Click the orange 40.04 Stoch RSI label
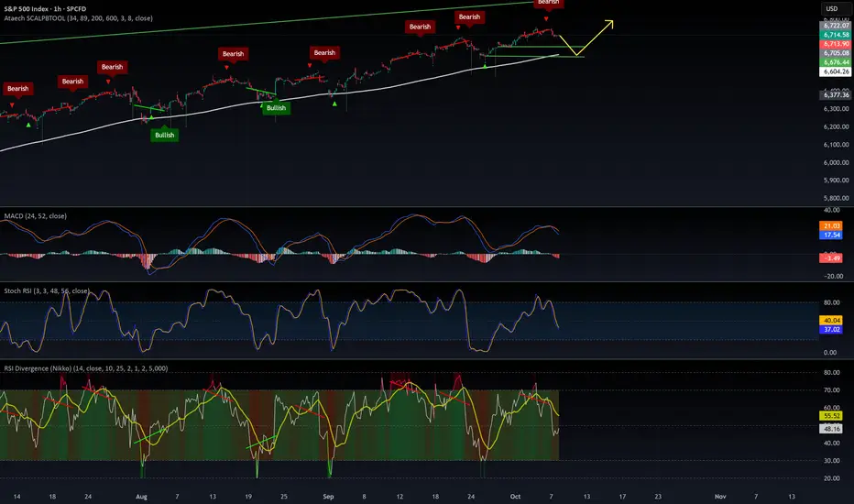Image resolution: width=854 pixels, height=504 pixels. pyautogui.click(x=830, y=321)
